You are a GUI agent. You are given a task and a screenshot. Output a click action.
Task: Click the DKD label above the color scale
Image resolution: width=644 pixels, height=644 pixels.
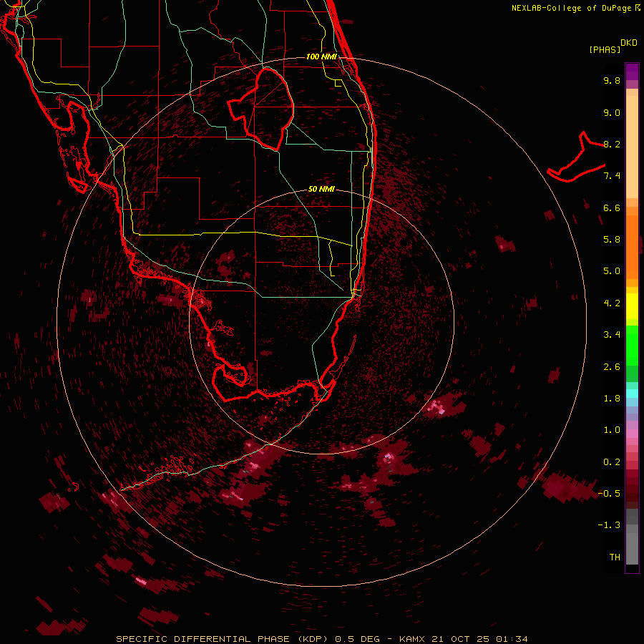[x=629, y=43]
